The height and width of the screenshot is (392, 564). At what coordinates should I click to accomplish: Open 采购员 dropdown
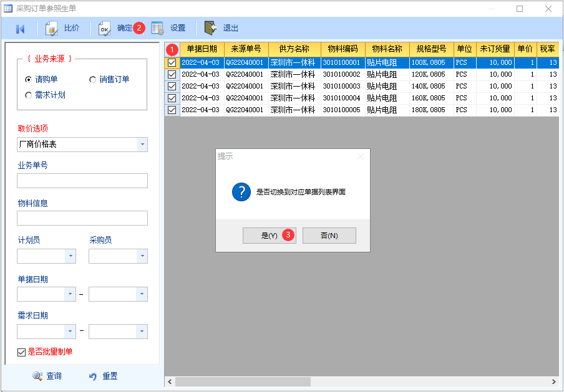[142, 256]
